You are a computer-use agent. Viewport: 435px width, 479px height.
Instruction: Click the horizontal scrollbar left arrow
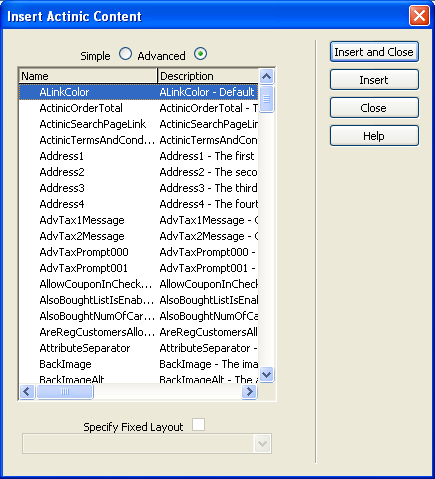pos(27,391)
